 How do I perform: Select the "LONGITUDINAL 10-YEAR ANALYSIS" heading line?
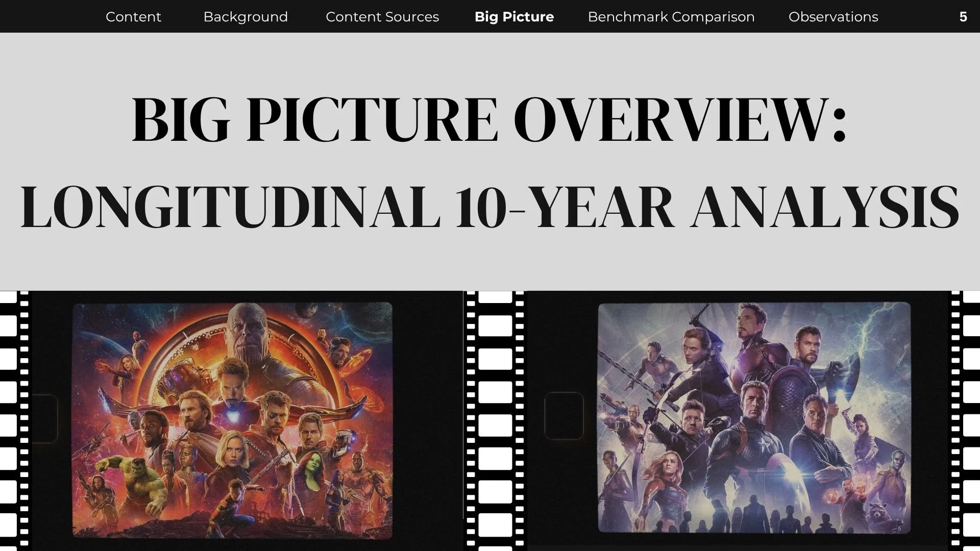(x=490, y=206)
